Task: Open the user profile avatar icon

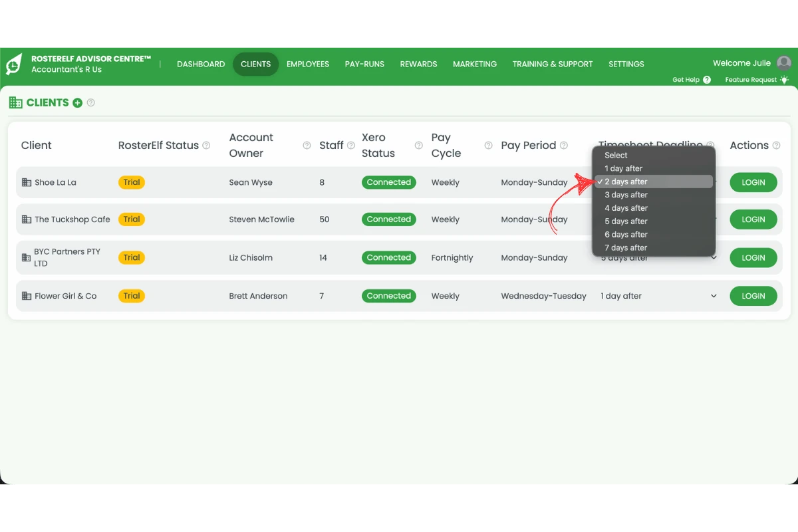Action: (784, 63)
